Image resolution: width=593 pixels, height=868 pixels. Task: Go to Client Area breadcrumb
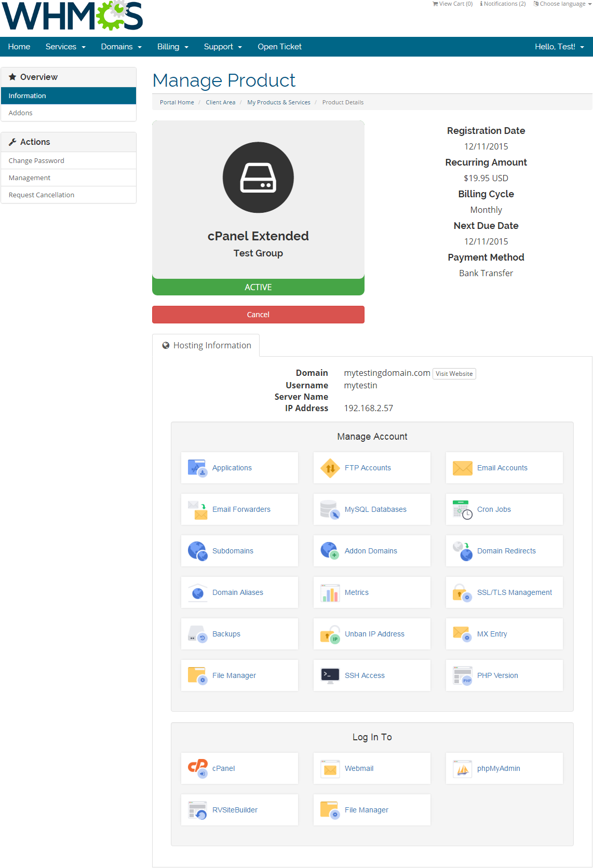point(220,102)
